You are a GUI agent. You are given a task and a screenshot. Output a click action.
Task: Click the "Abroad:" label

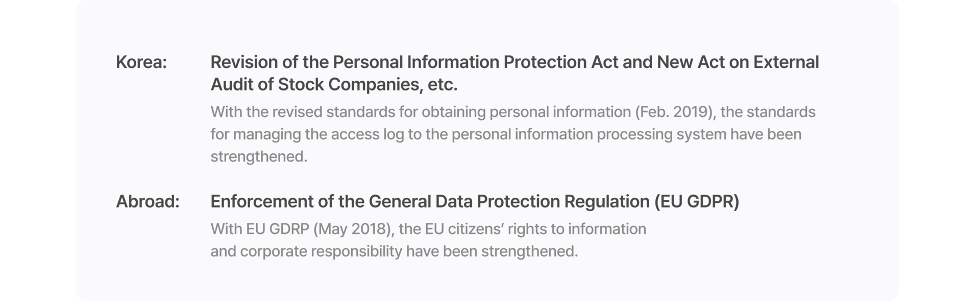[148, 201]
